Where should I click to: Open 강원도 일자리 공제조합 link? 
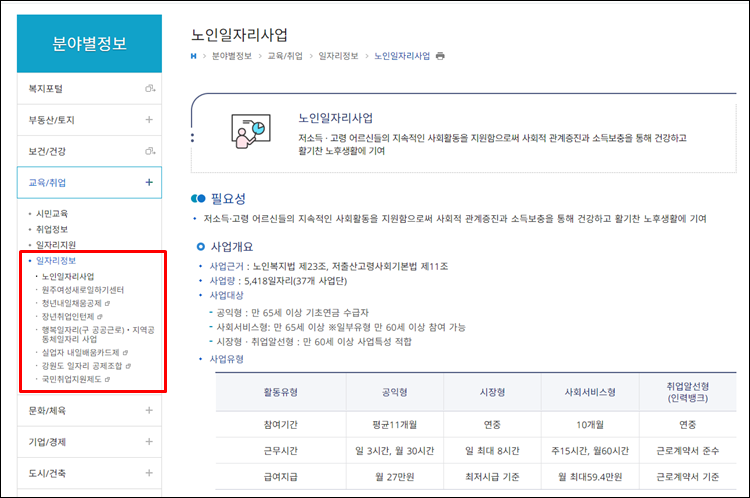pos(82,366)
